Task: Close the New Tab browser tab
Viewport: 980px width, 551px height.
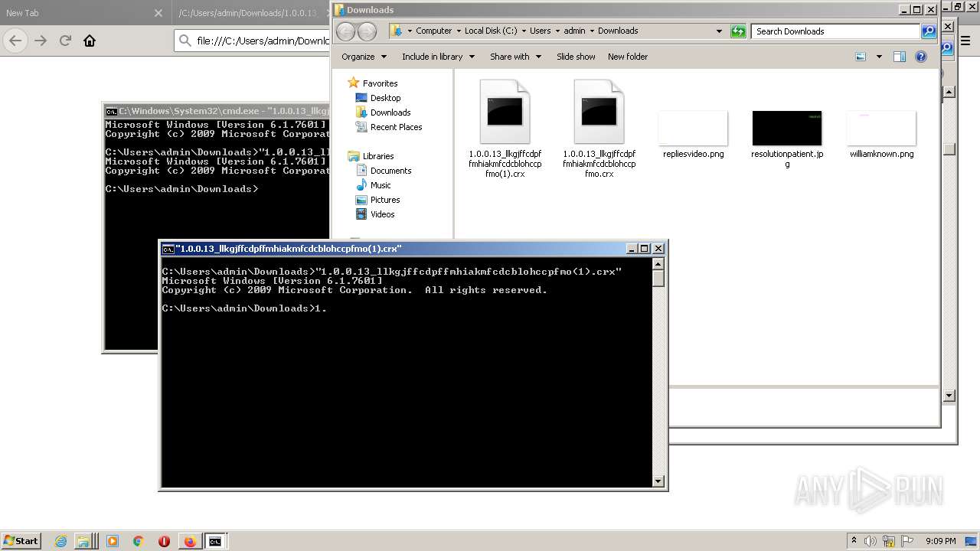Action: coord(158,13)
